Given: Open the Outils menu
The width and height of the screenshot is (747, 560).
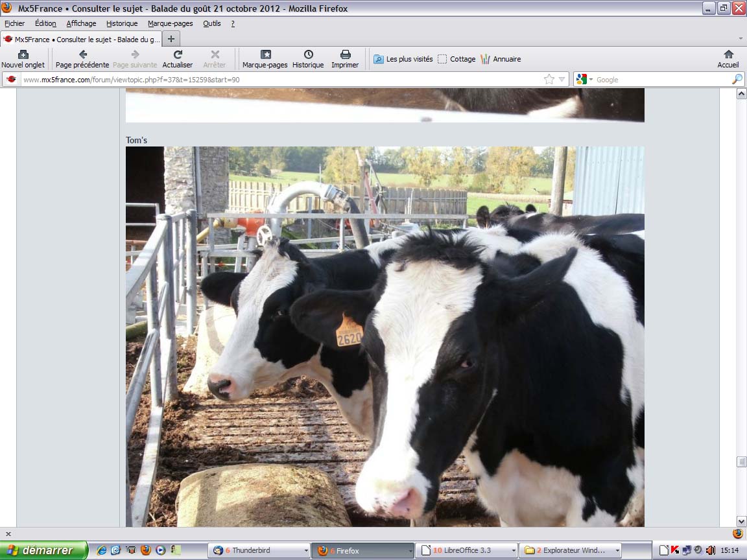Looking at the screenshot, I should click(212, 23).
